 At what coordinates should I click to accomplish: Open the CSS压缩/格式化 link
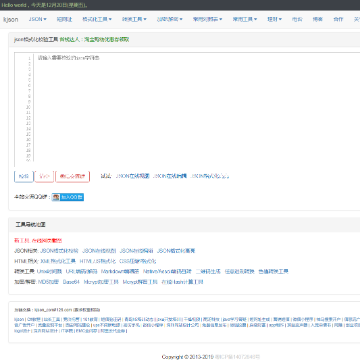pos(137,261)
